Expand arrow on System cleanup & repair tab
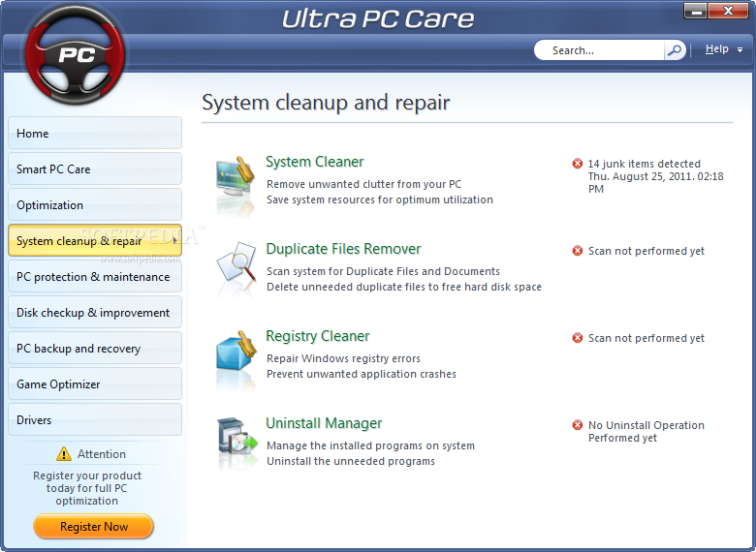756x552 pixels. [x=174, y=240]
